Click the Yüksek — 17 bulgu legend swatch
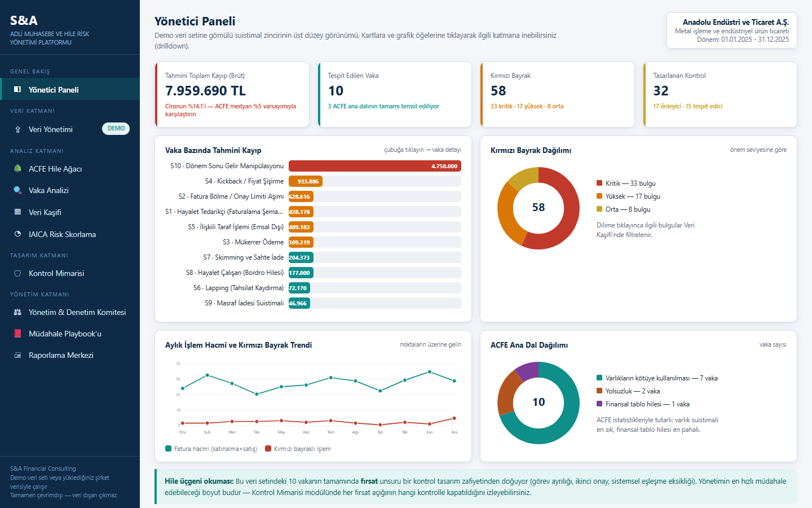 pos(599,196)
